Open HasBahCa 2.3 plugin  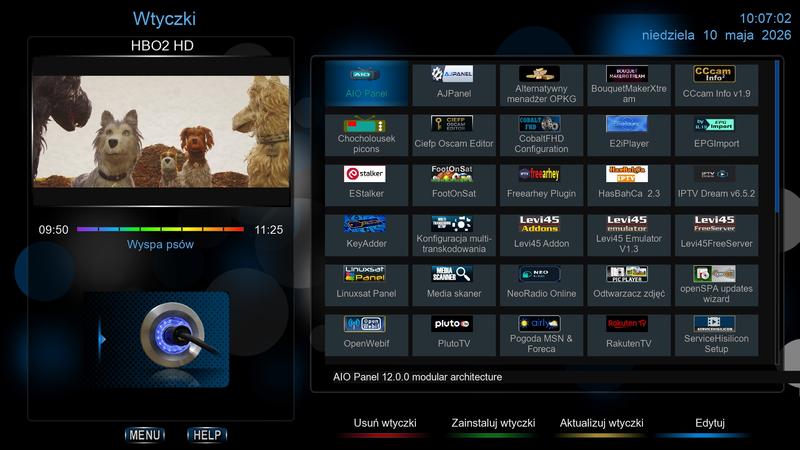tap(629, 185)
